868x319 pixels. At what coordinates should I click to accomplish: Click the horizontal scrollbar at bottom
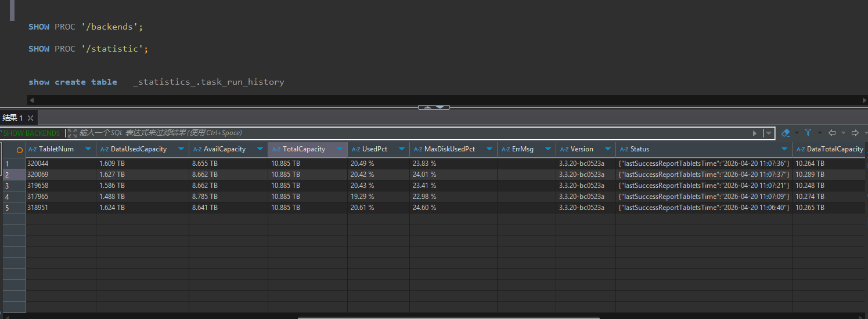[447, 317]
